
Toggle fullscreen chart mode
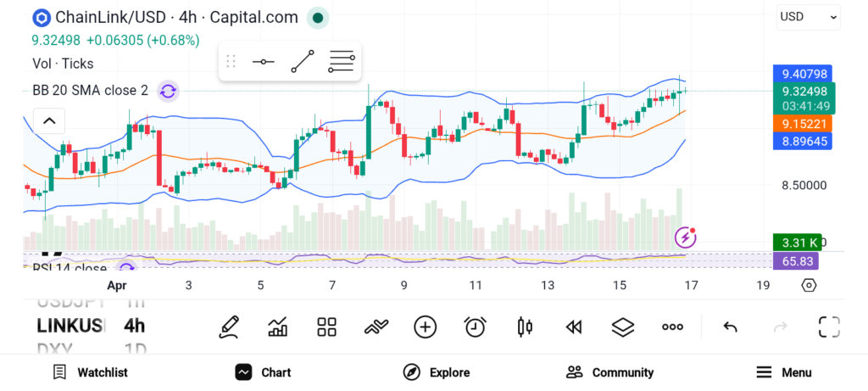(x=829, y=327)
